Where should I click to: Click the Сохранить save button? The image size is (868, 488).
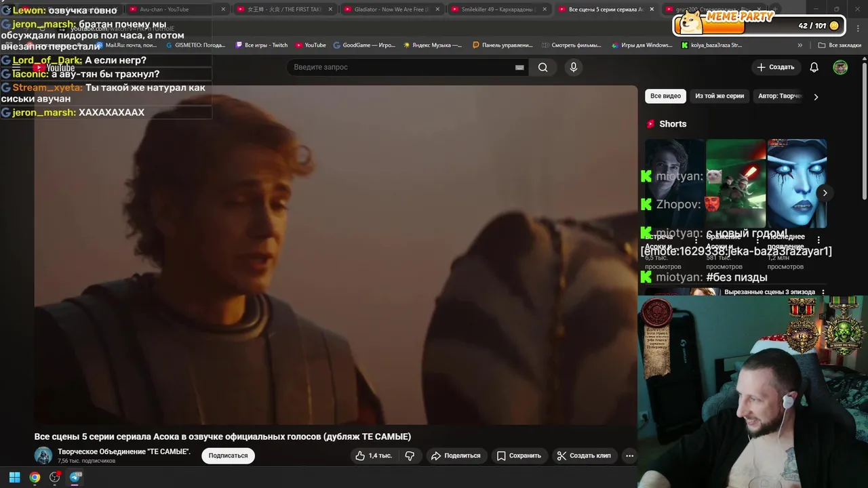(519, 455)
